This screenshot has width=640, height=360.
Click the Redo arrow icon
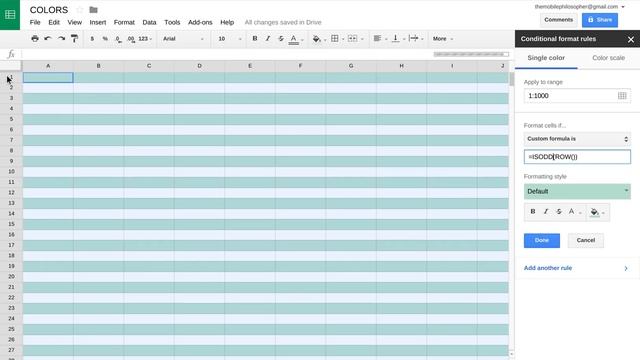(61, 39)
